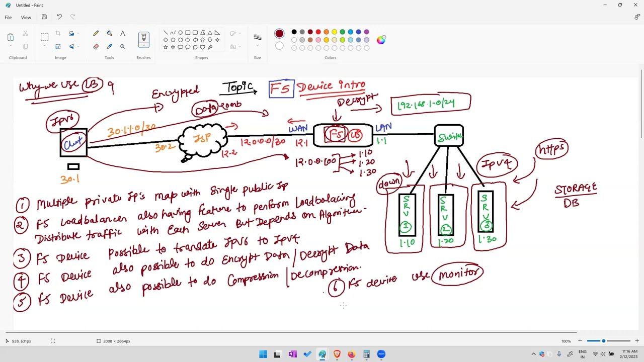Click the 100% zoom level
644x362 pixels.
click(x=566, y=341)
